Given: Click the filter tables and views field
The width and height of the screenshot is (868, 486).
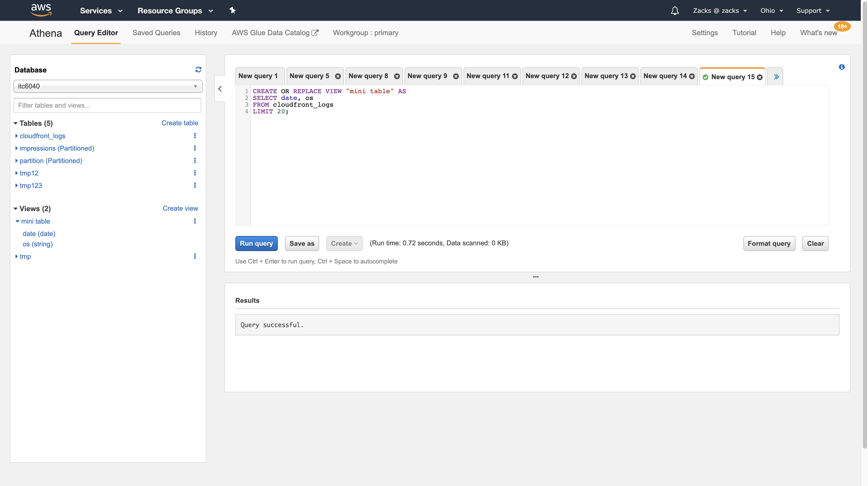Looking at the screenshot, I should click(x=107, y=106).
